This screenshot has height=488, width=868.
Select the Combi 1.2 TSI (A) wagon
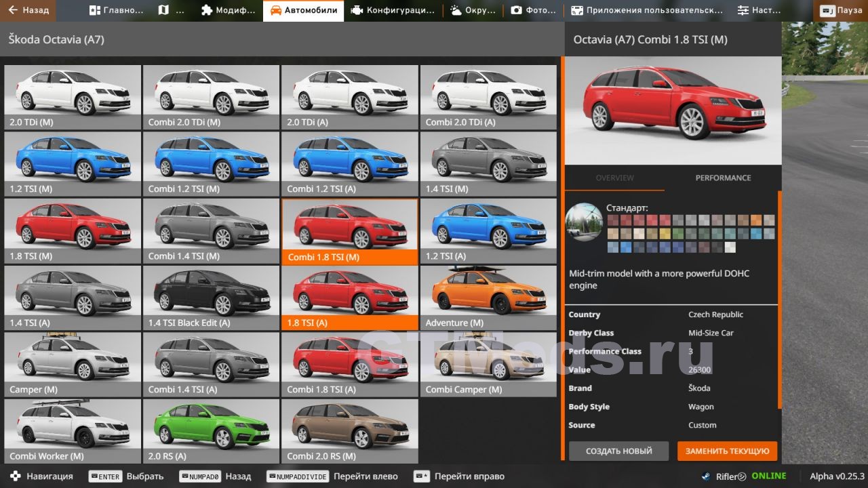click(x=349, y=163)
